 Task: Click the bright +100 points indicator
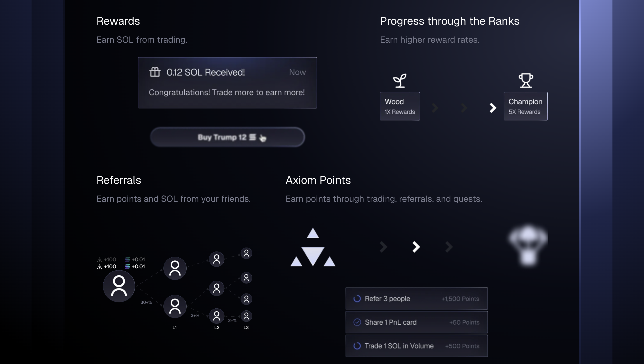tap(107, 267)
